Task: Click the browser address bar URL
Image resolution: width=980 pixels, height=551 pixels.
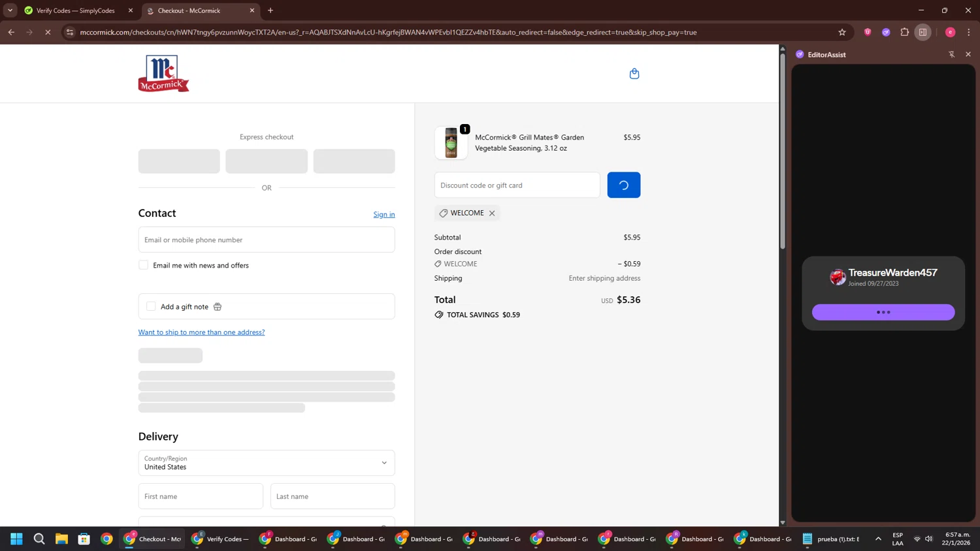Action: [x=388, y=32]
